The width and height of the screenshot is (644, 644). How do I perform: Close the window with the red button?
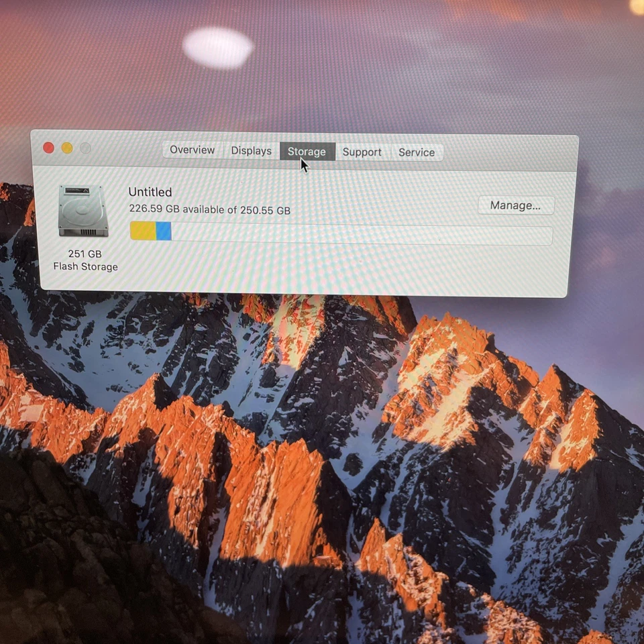(49, 148)
